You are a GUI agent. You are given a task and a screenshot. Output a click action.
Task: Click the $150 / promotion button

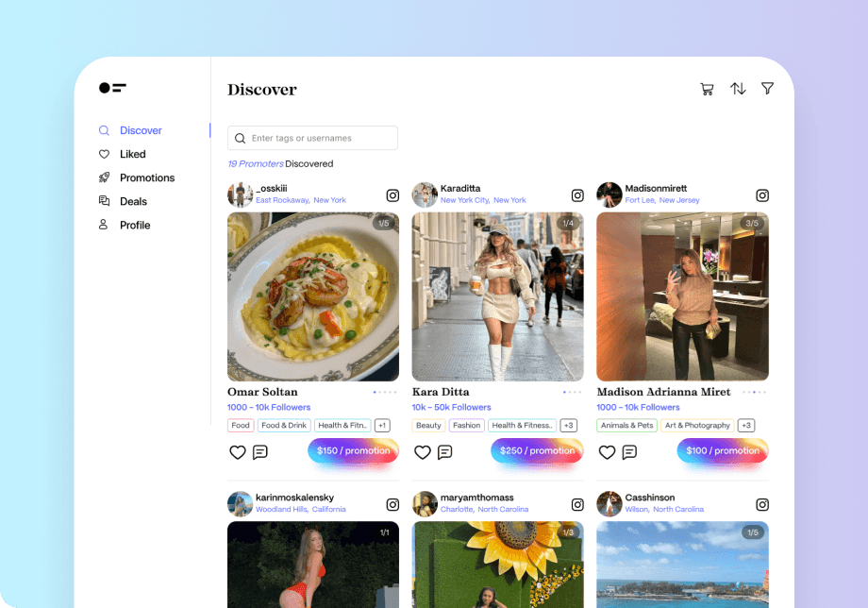click(x=353, y=450)
